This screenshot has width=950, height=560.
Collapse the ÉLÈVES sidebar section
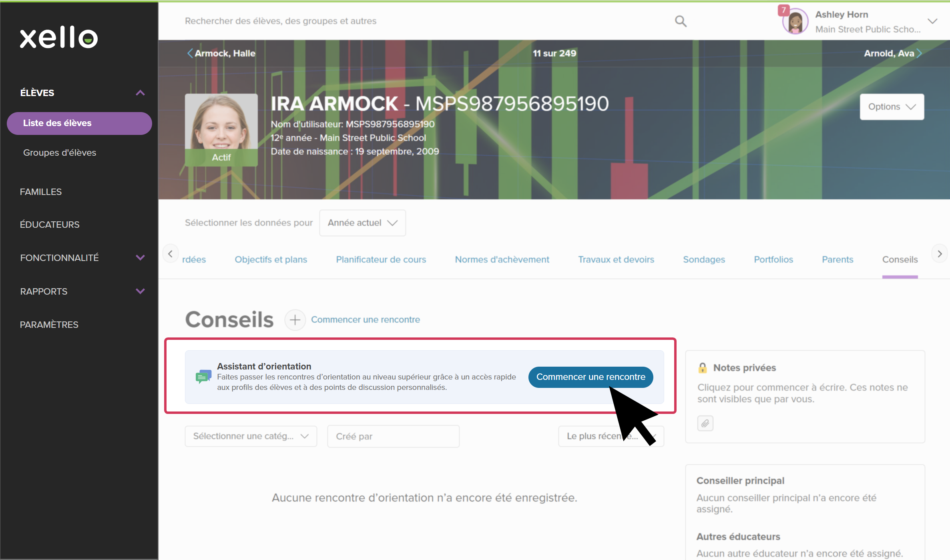tap(140, 93)
